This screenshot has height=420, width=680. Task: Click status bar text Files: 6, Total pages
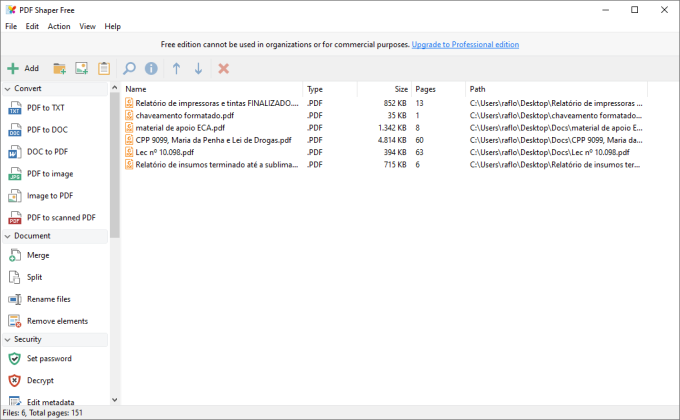click(x=42, y=413)
